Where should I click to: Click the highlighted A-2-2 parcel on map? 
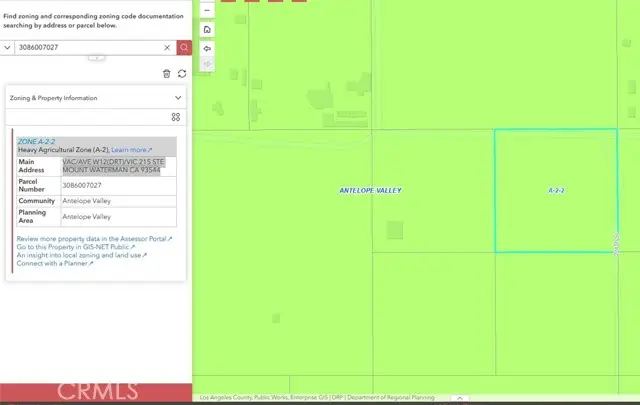pyautogui.click(x=556, y=190)
